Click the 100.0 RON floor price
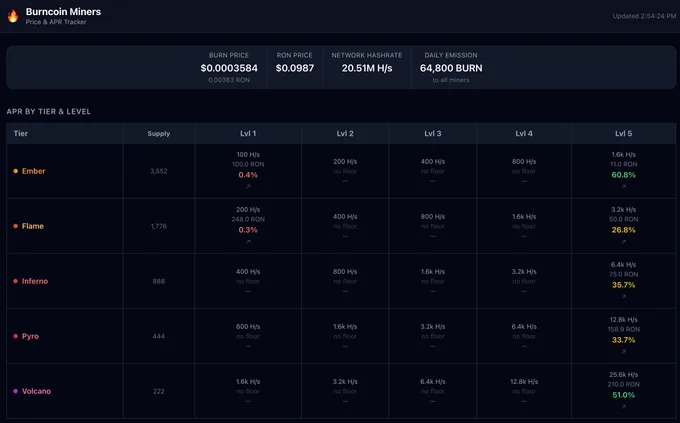 [x=248, y=164]
